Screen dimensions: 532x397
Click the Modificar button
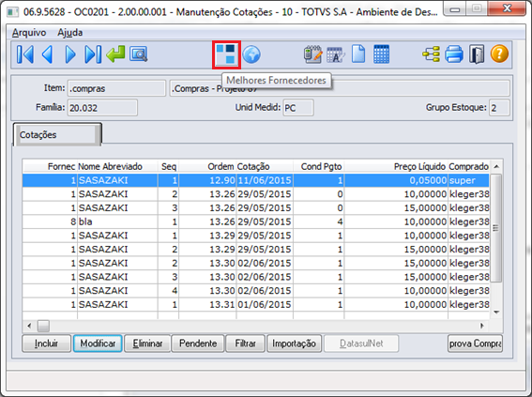click(x=98, y=344)
